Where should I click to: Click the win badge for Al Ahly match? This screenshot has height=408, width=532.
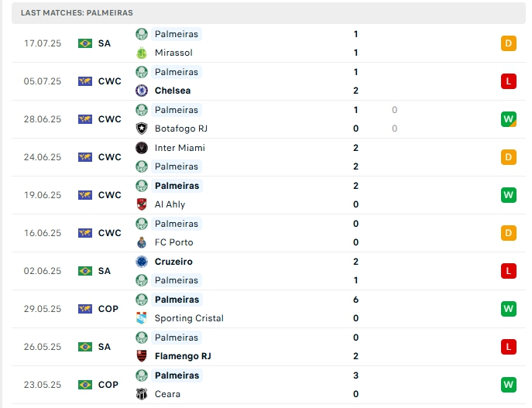[508, 195]
